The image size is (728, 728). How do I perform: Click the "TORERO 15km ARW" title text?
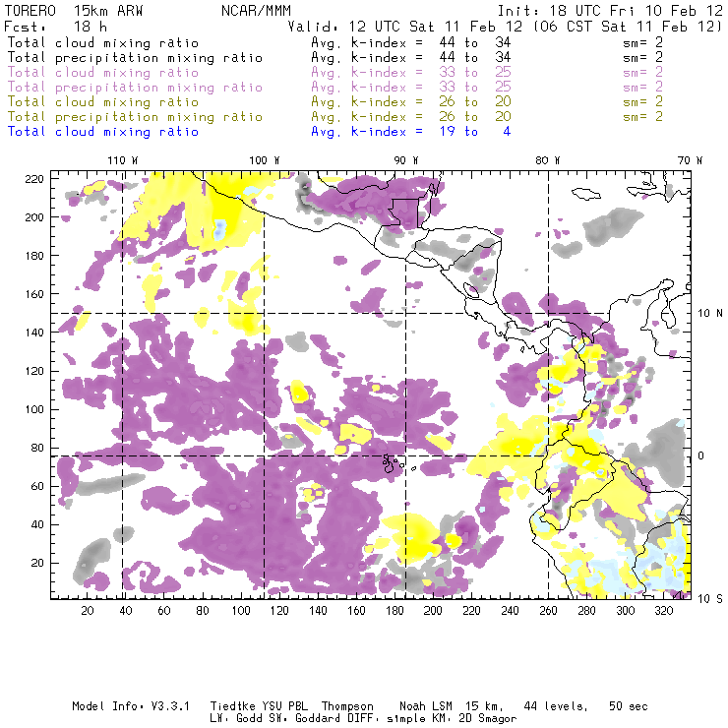[x=74, y=11]
